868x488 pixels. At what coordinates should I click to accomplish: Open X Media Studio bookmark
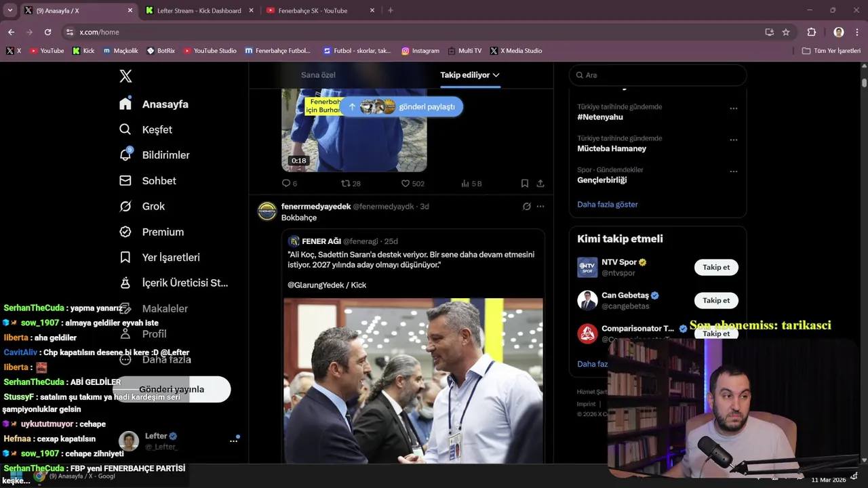point(516,51)
